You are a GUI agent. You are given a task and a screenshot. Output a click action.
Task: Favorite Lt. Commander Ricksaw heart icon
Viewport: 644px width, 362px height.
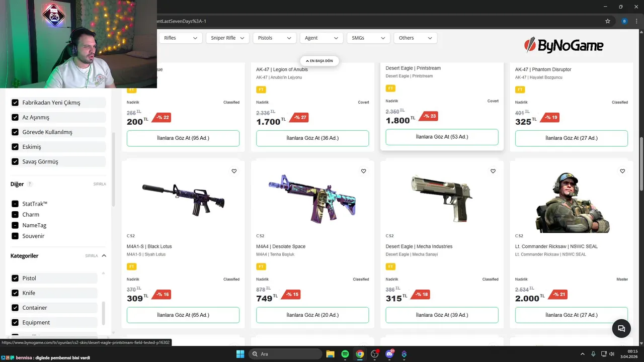point(622,171)
